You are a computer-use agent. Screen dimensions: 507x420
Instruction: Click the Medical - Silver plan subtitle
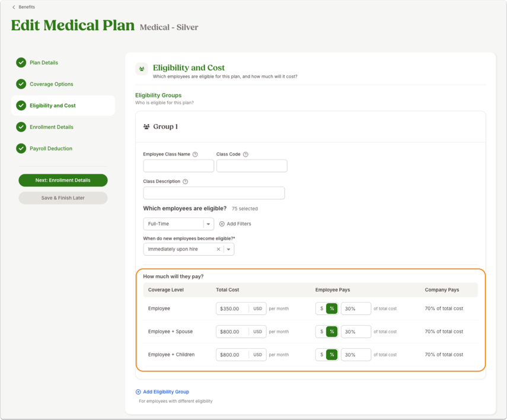[169, 27]
